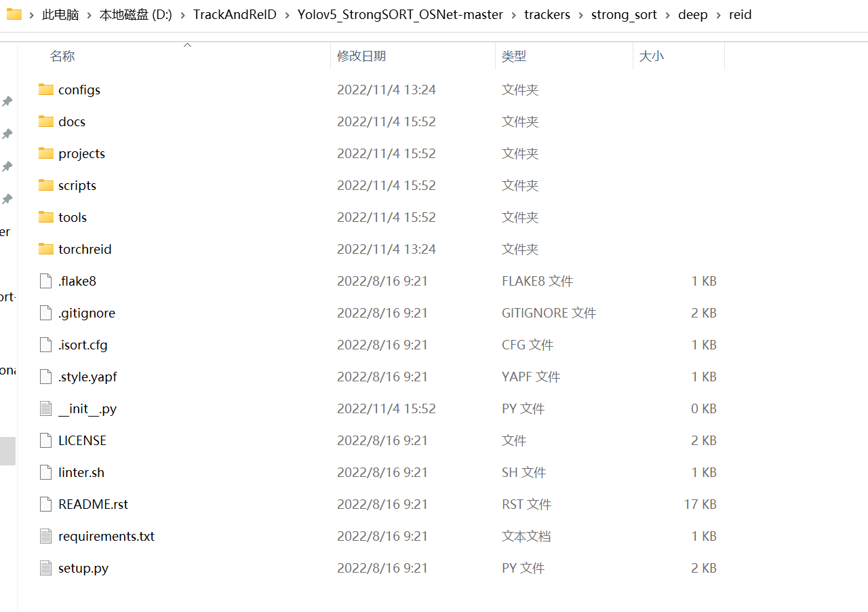Screen dimensions: 868x612
Task: Click the FLAKE8 文件 type cell
Action: click(537, 281)
